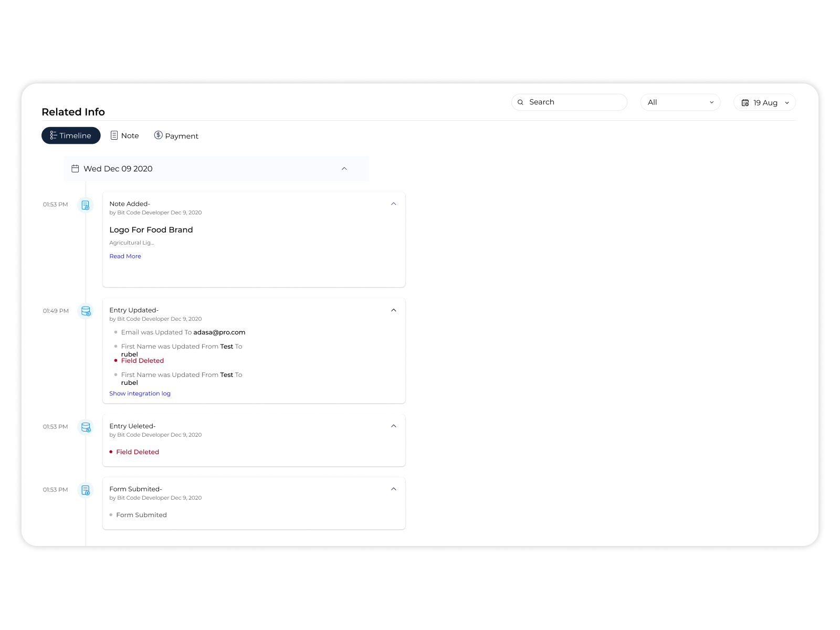Click the calendar icon inside the 19 Aug selector
Screen dimensions: 840x630
(x=745, y=102)
